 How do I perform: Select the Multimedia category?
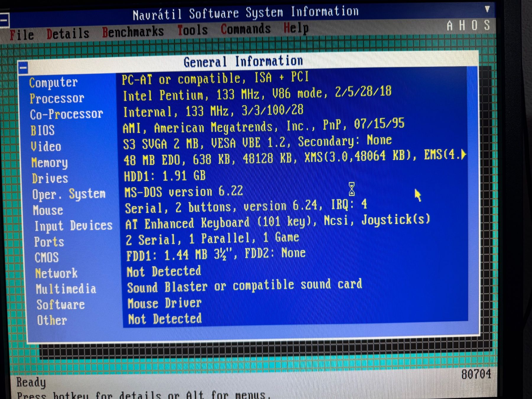(66, 289)
